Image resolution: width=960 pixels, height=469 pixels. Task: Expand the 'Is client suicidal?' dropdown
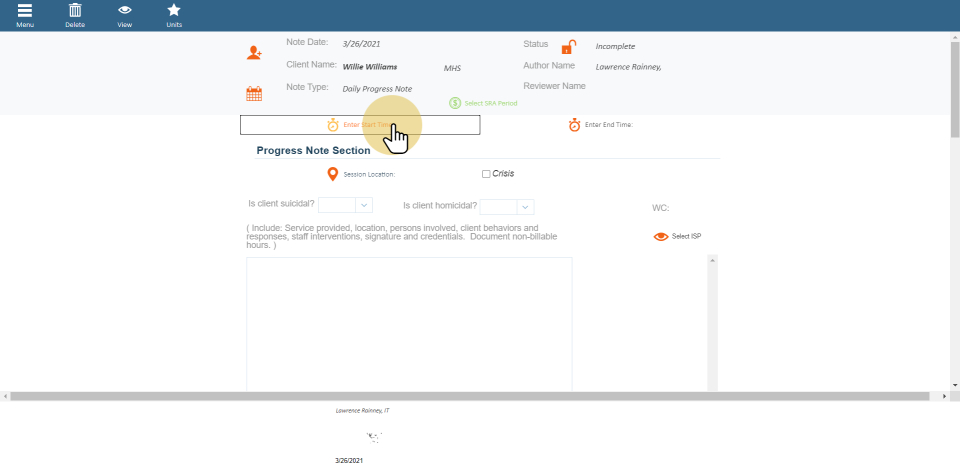364,205
